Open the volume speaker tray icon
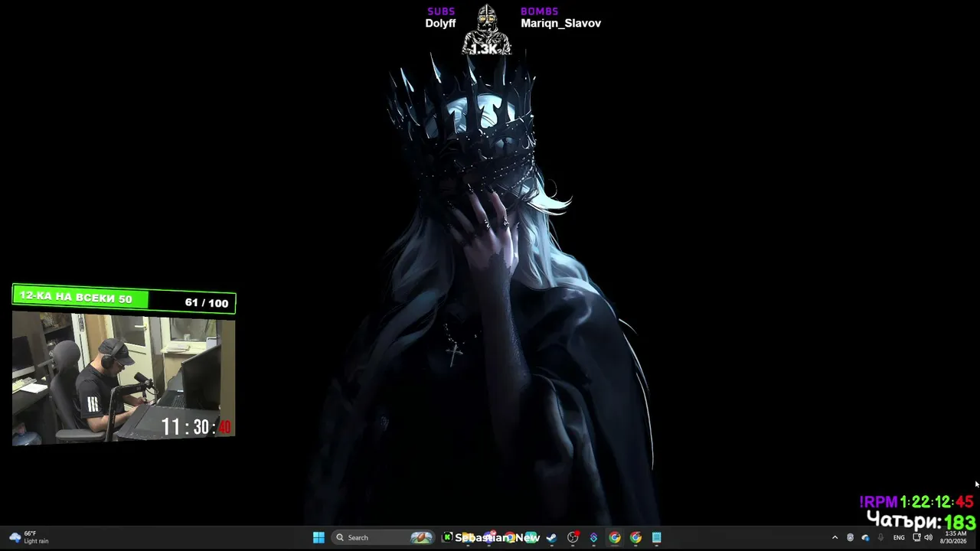Image resolution: width=980 pixels, height=551 pixels. 929,537
